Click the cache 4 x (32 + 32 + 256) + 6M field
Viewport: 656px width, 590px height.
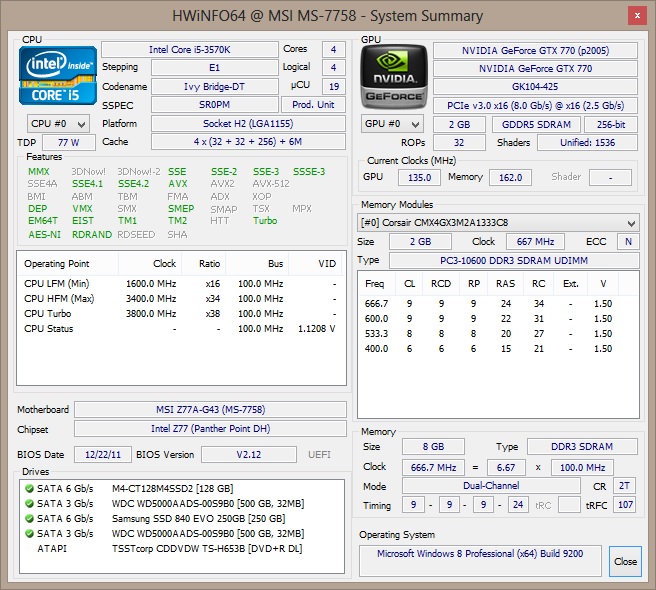pyautogui.click(x=248, y=142)
